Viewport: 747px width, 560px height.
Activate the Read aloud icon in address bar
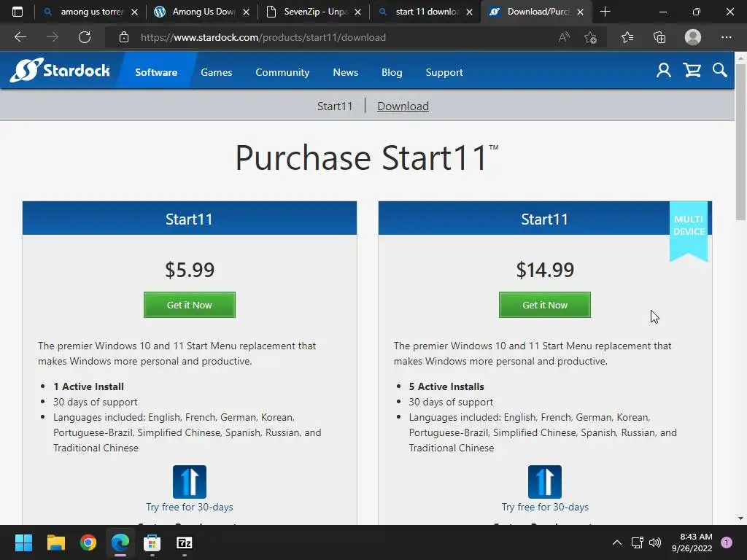[564, 37]
